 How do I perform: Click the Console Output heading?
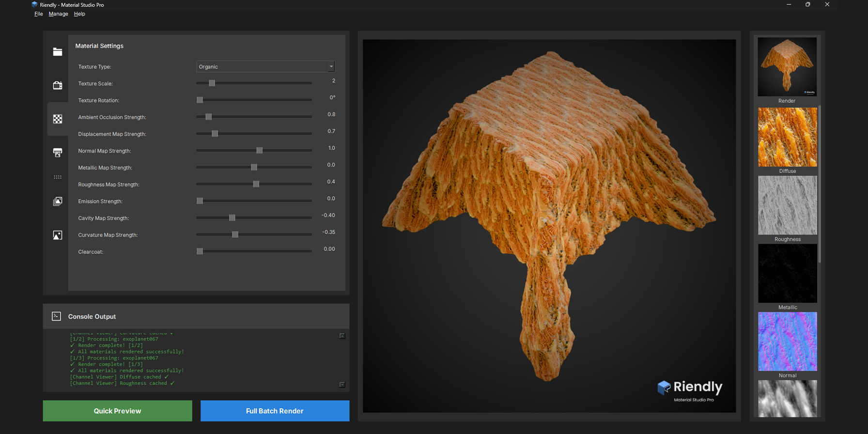point(92,317)
